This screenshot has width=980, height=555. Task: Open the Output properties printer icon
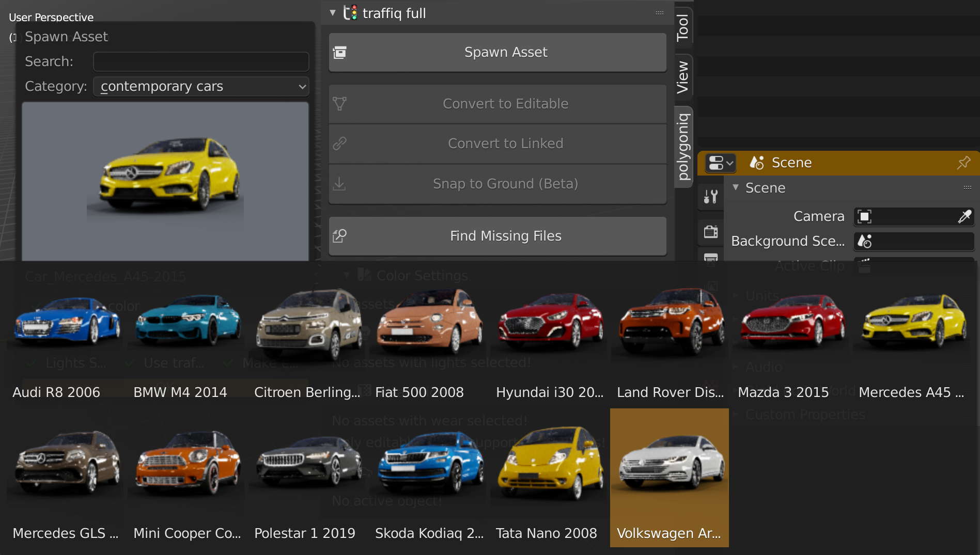tap(710, 256)
